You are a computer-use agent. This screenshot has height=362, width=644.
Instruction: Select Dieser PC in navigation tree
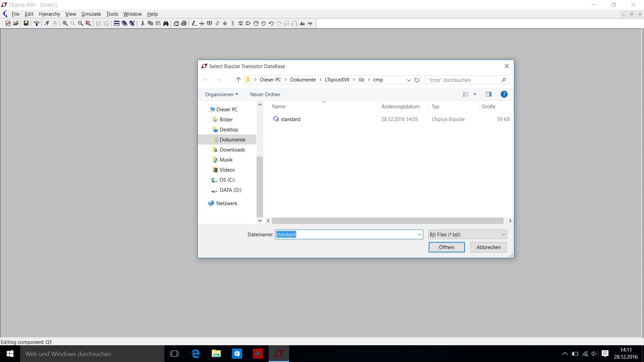tap(227, 110)
